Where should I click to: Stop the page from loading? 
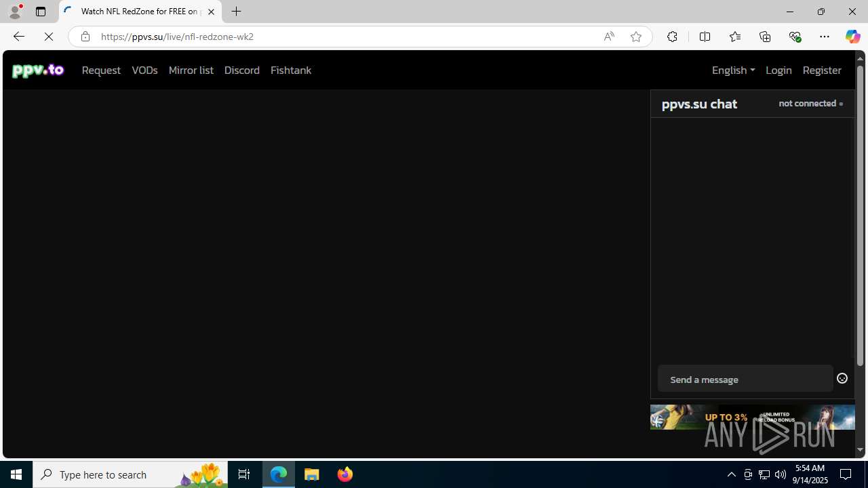pyautogui.click(x=49, y=37)
